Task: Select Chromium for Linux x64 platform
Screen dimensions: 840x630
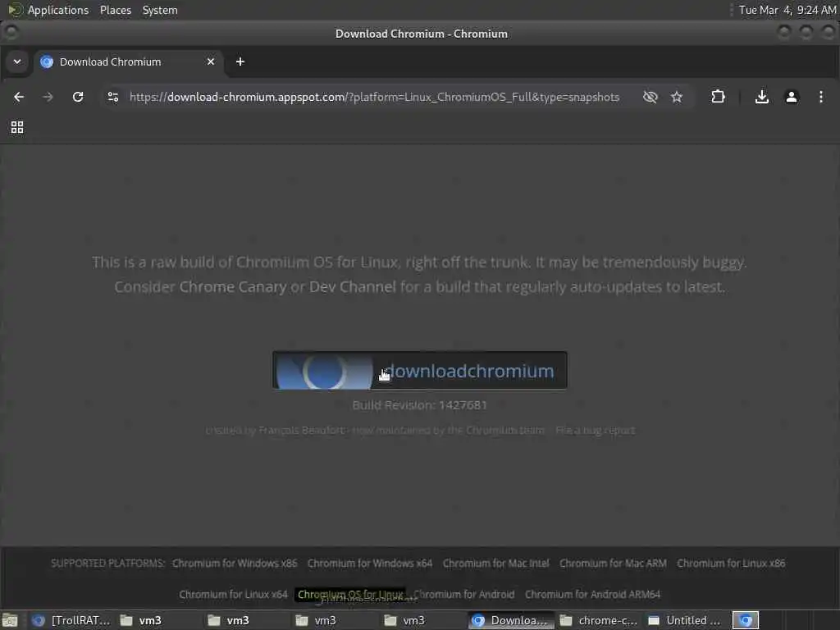Action: coord(233,594)
